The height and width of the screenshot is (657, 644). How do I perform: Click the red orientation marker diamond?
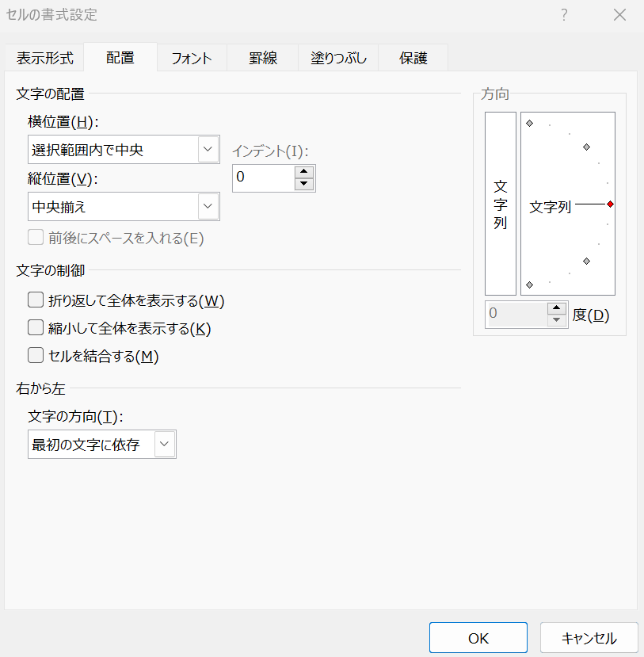click(610, 204)
